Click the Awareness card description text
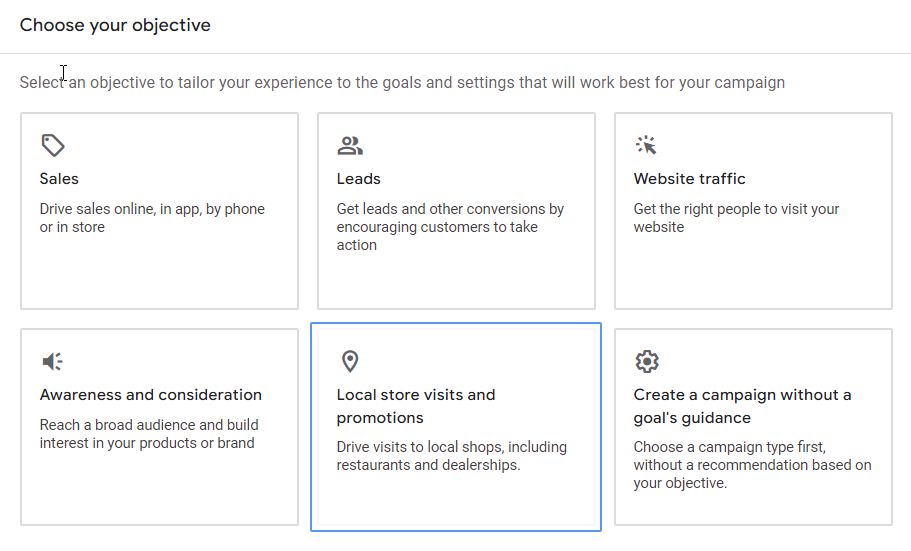This screenshot has width=911, height=551. pos(149,434)
